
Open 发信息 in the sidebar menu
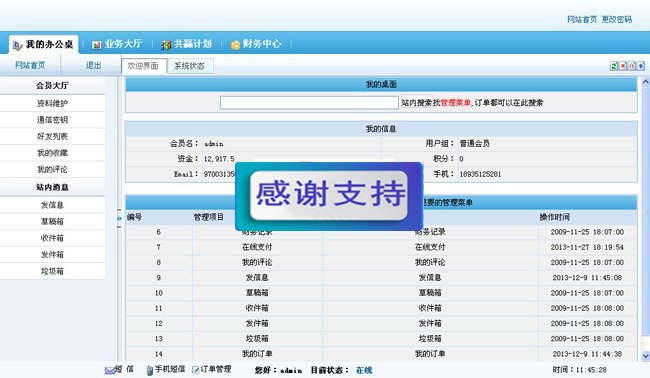52,205
